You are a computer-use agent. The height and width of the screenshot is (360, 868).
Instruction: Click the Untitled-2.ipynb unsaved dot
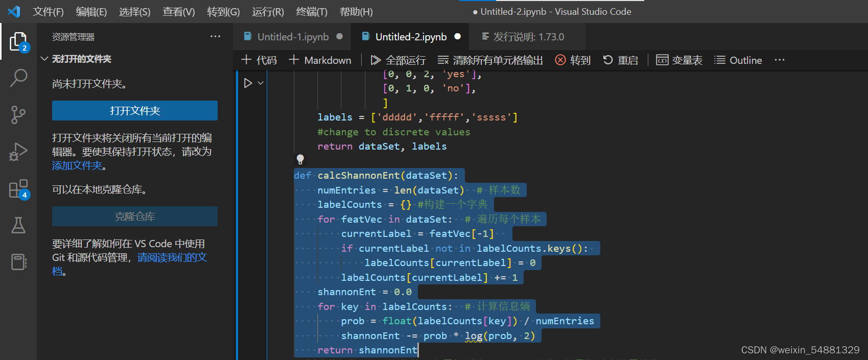pyautogui.click(x=458, y=36)
